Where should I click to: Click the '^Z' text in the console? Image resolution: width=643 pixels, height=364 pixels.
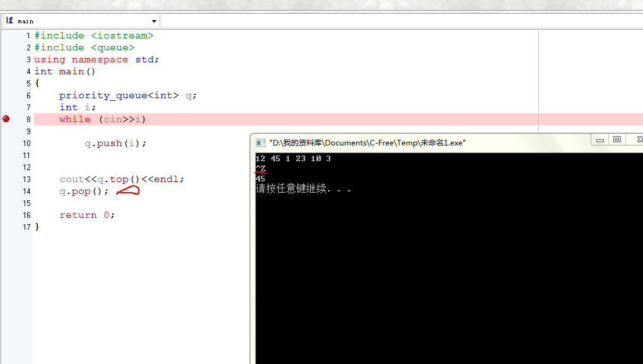pyautogui.click(x=260, y=168)
